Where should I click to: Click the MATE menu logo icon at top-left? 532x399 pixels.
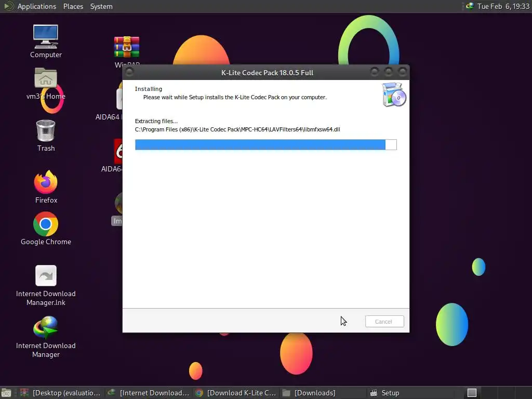[8, 6]
